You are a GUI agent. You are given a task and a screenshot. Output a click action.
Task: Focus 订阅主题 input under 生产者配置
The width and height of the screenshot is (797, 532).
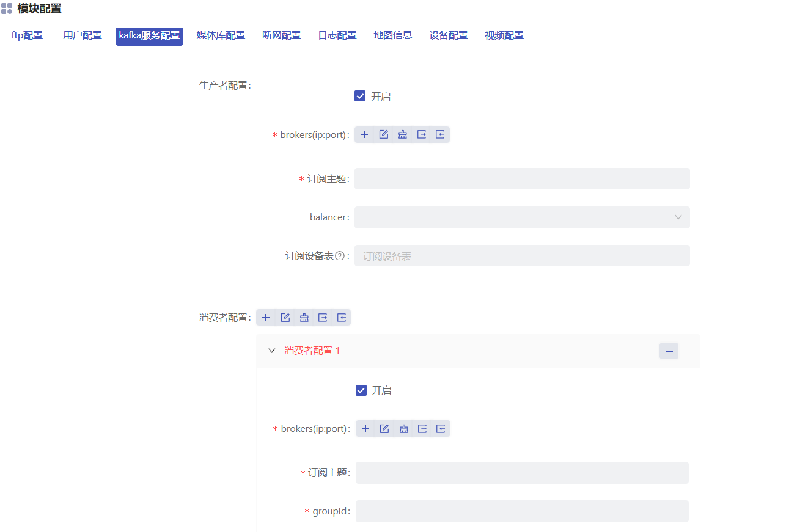[522, 179]
